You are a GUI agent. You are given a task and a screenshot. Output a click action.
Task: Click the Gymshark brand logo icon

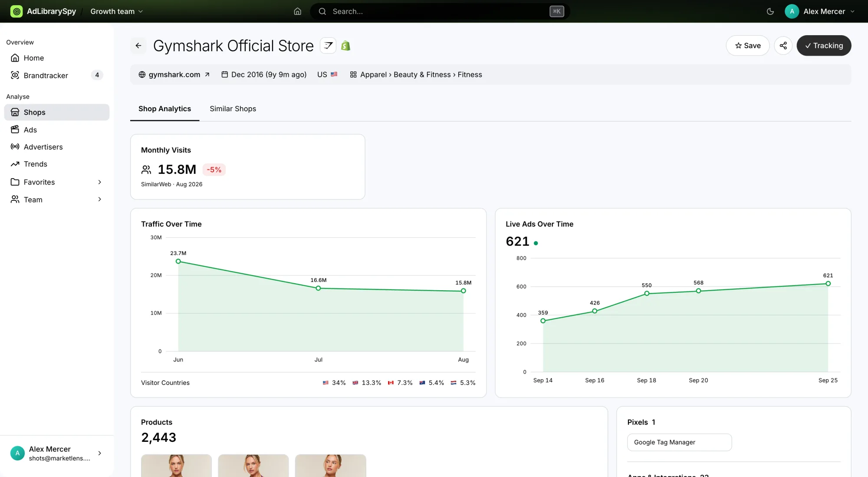(x=328, y=46)
